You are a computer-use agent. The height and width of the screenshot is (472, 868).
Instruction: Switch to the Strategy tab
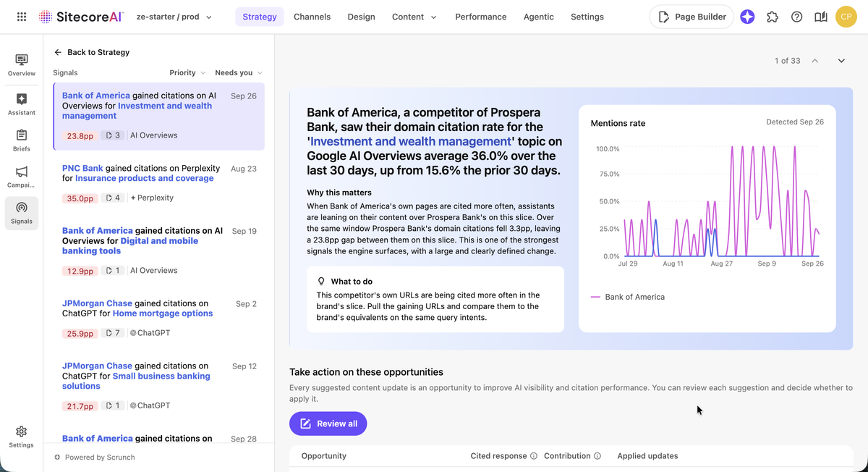pyautogui.click(x=260, y=17)
